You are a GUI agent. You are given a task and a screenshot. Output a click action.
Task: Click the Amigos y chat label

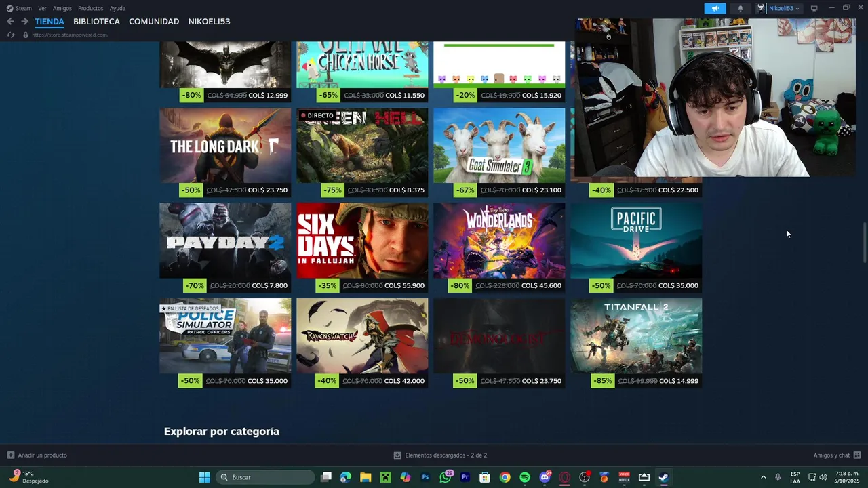831,455
